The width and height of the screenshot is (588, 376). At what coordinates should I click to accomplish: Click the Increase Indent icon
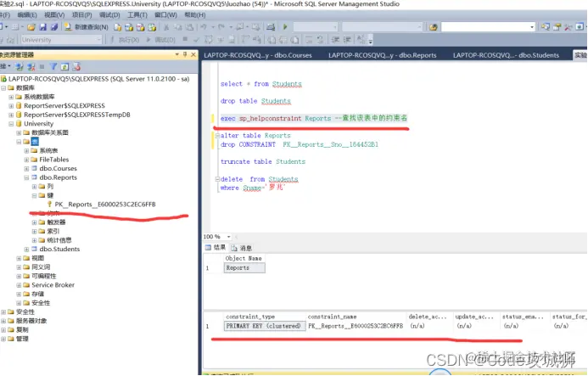347,40
